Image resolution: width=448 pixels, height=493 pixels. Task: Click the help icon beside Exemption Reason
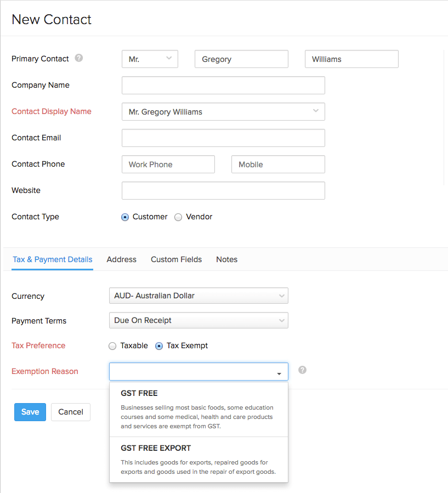coord(302,370)
